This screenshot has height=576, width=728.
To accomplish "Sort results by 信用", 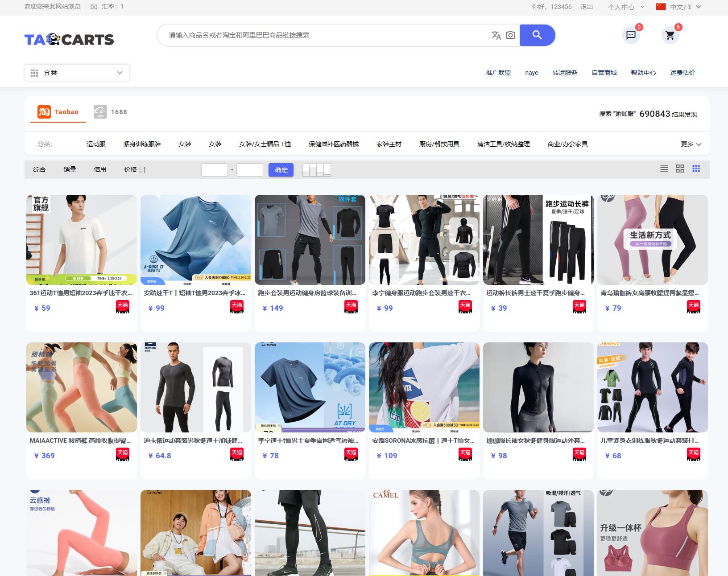I will coord(100,169).
